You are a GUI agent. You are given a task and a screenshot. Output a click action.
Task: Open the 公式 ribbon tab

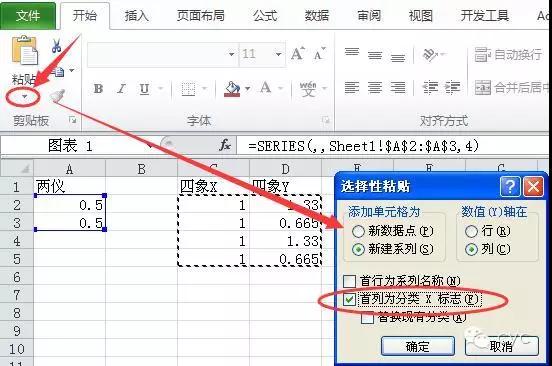click(265, 16)
